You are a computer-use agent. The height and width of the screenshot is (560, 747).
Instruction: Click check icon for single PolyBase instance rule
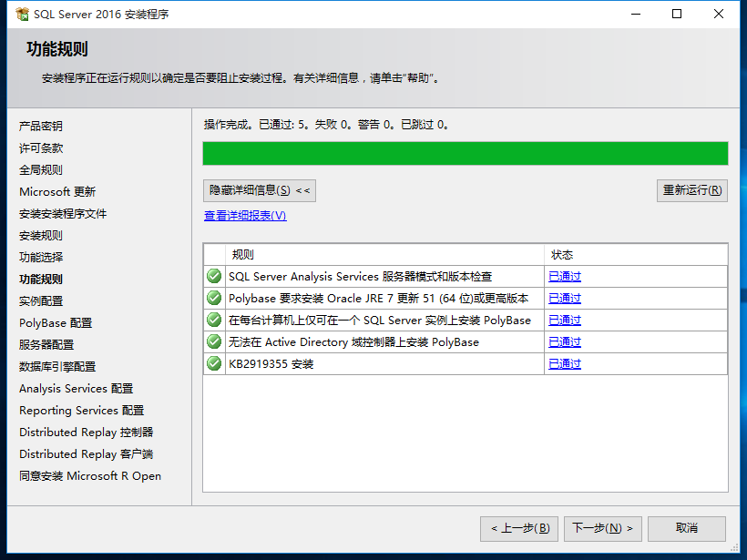point(214,320)
